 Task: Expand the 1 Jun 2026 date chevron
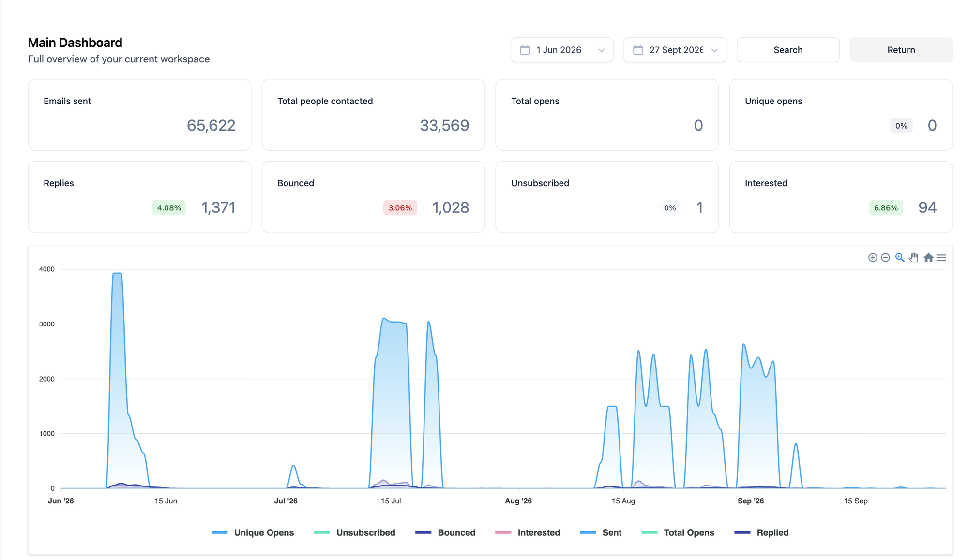(x=601, y=50)
